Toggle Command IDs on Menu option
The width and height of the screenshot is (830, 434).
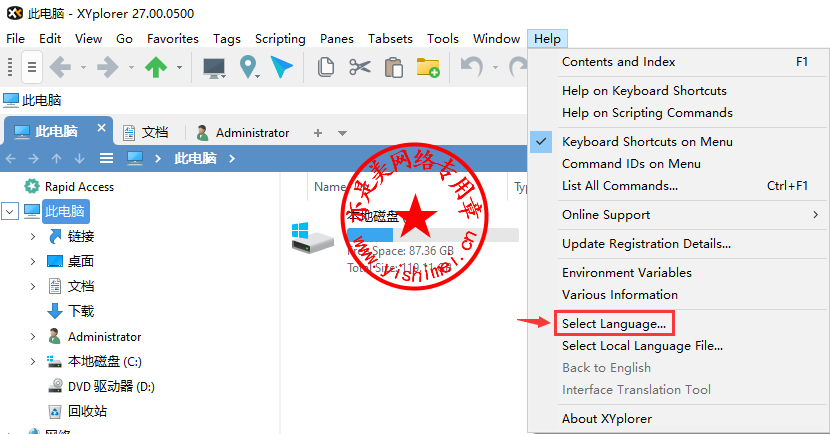(x=631, y=164)
